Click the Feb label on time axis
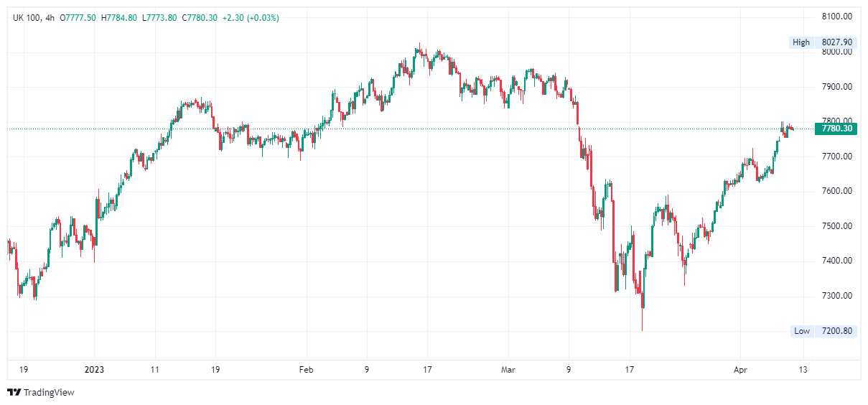Viewport: 868px width, 405px height. pyautogui.click(x=307, y=370)
